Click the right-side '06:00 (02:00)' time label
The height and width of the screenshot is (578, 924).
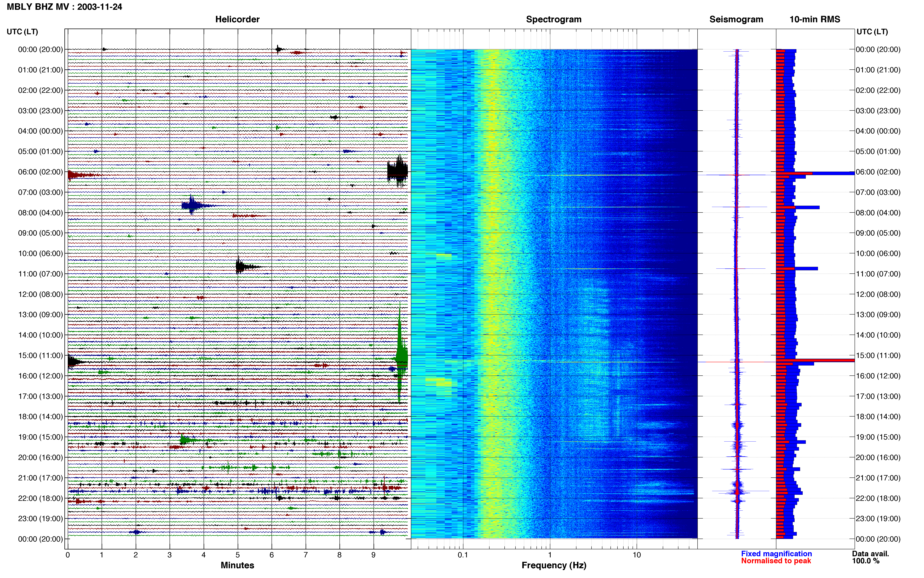[x=878, y=172]
